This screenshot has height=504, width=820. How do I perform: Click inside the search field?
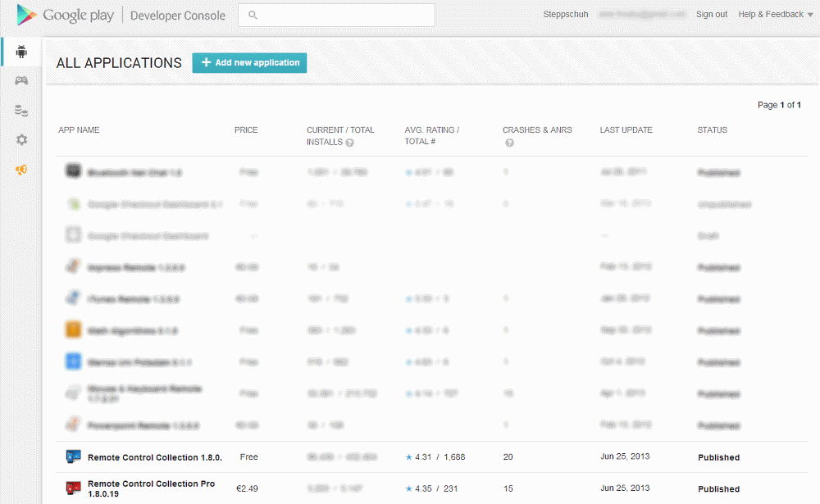click(x=336, y=16)
